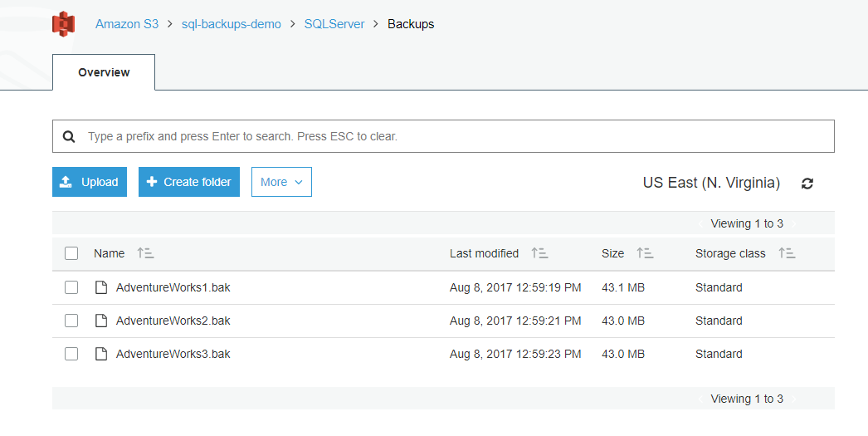Image resolution: width=868 pixels, height=436 pixels.
Task: Sort by Last modified sort icon
Action: pyautogui.click(x=539, y=253)
